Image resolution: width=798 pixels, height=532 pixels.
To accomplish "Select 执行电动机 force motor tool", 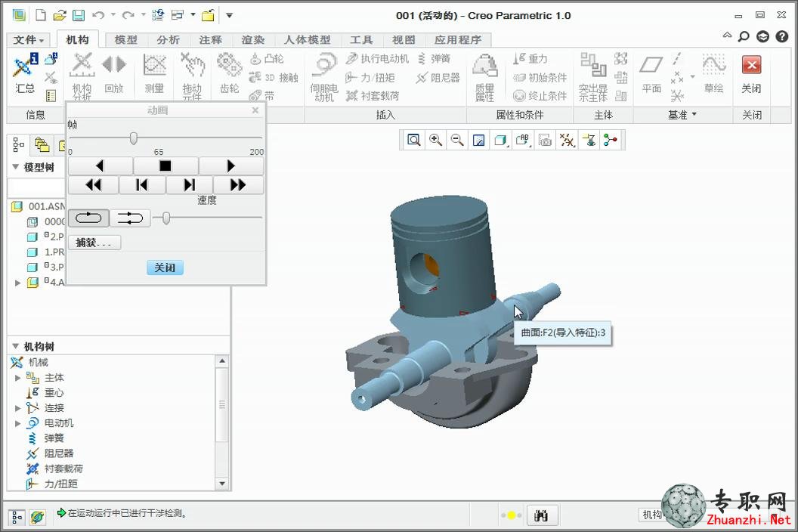I will (x=377, y=59).
